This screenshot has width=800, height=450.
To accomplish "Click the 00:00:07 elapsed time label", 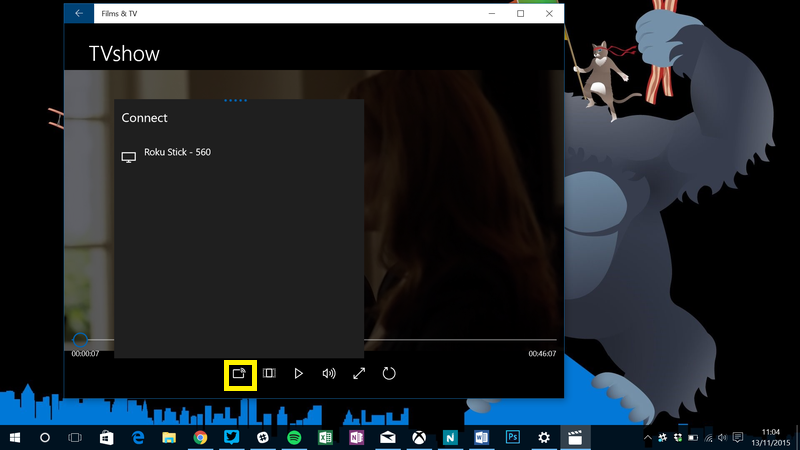I will pos(85,354).
